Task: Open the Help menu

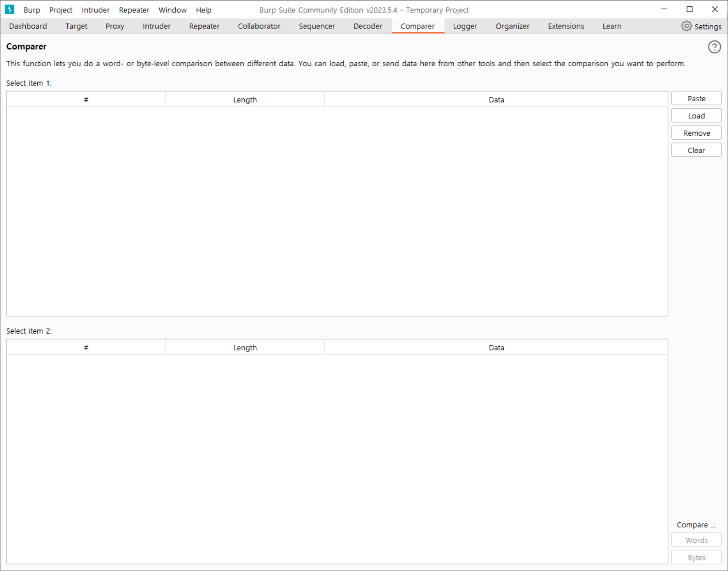Action: (203, 10)
